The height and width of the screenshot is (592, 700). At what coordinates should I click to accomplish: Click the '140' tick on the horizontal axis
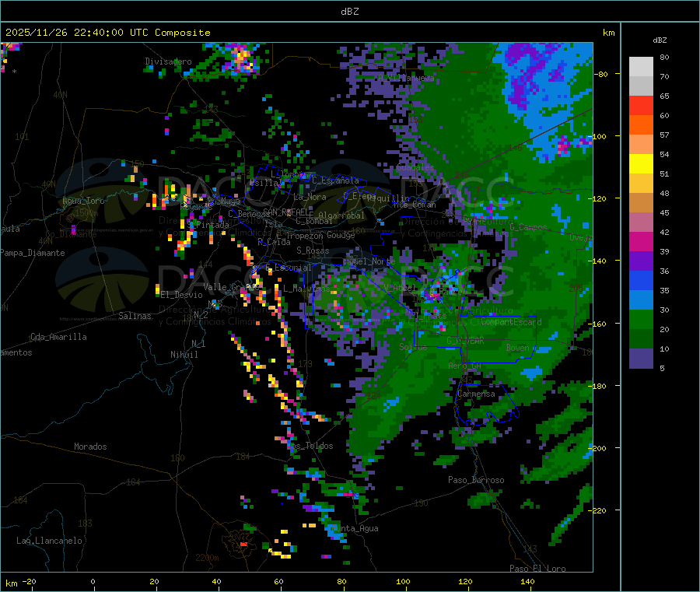(x=527, y=581)
